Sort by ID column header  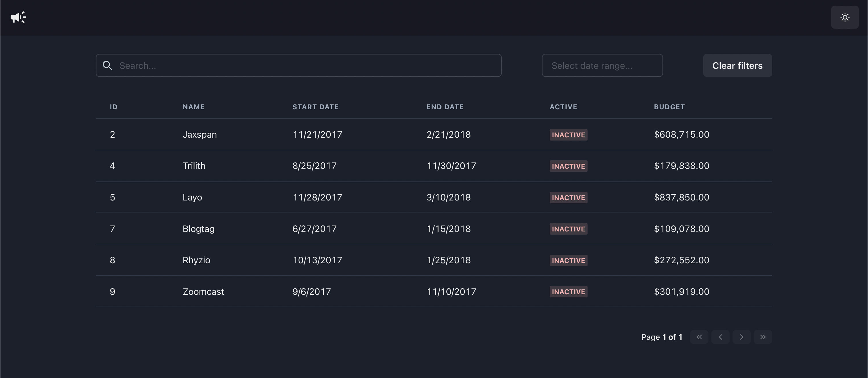114,107
